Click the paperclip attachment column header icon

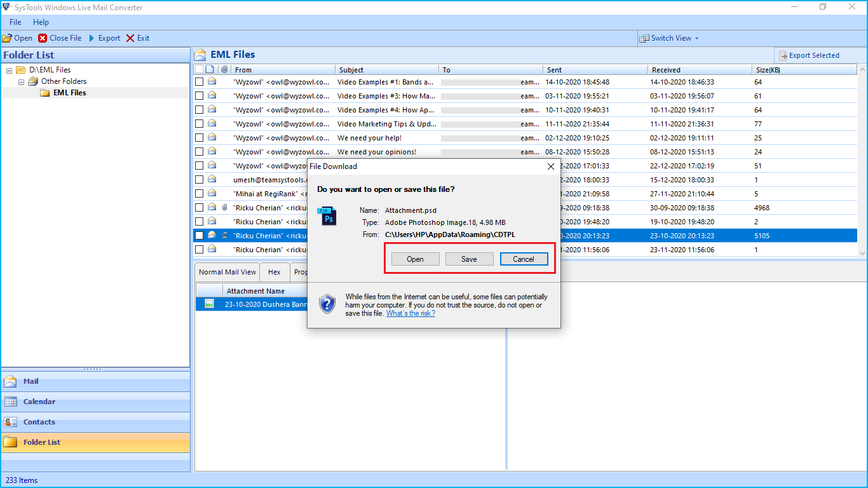click(224, 69)
